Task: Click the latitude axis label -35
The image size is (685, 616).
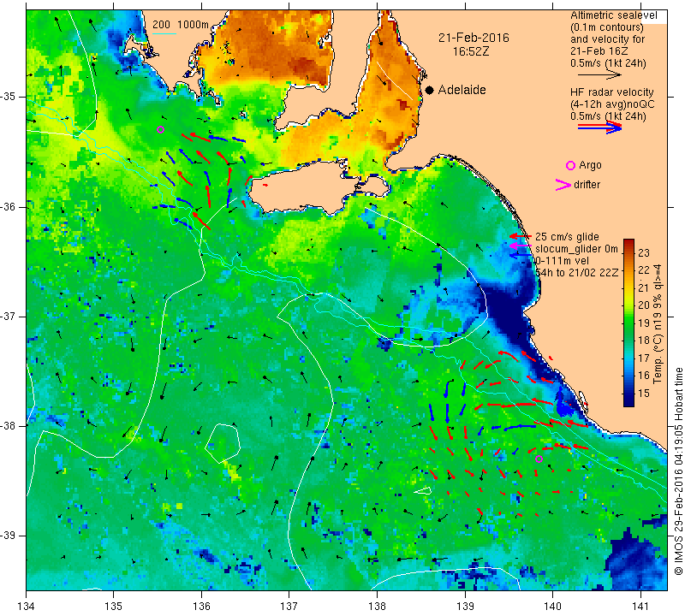Action: pyautogui.click(x=9, y=97)
